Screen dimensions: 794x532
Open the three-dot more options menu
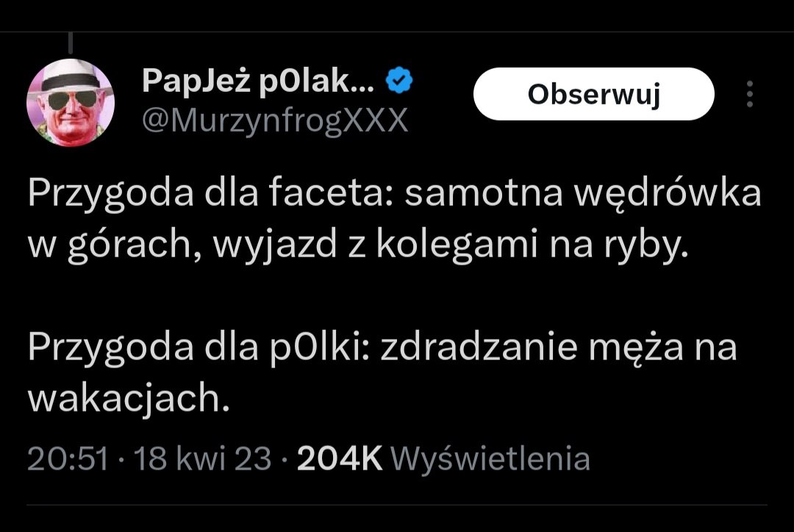[x=749, y=94]
